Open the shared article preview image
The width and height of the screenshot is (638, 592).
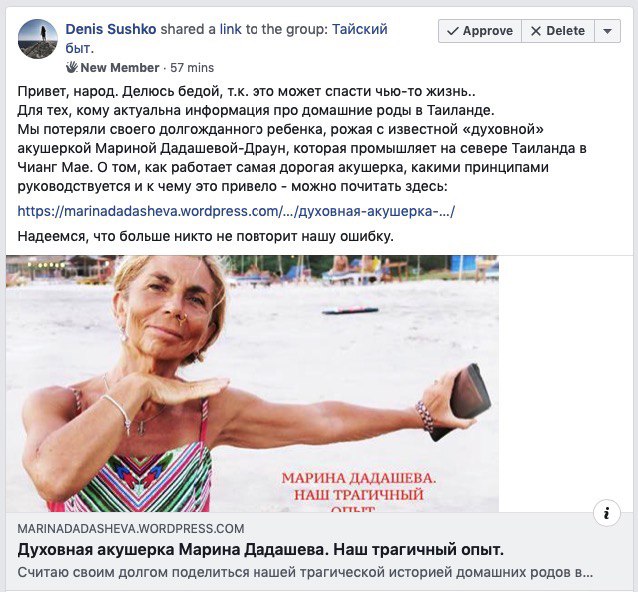252,383
